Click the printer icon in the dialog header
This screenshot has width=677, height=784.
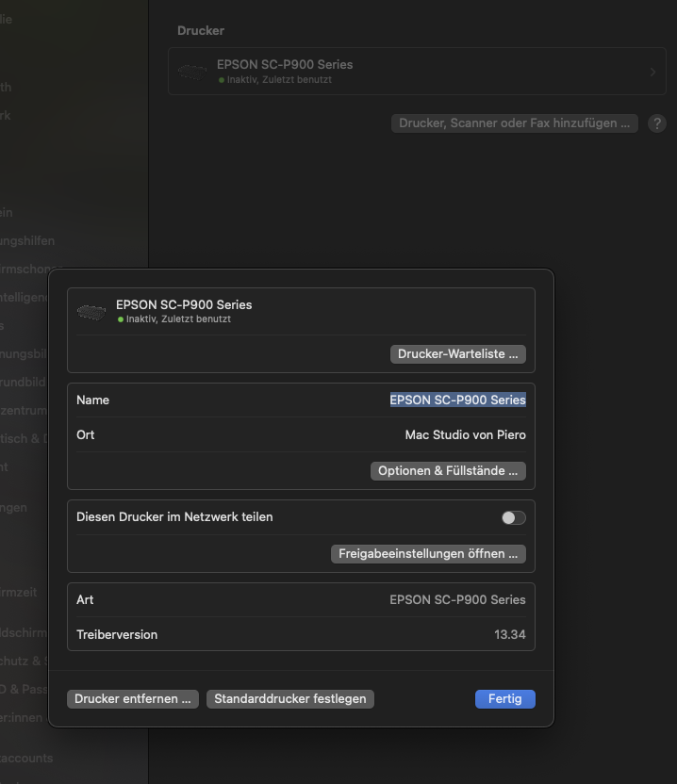tap(91, 313)
